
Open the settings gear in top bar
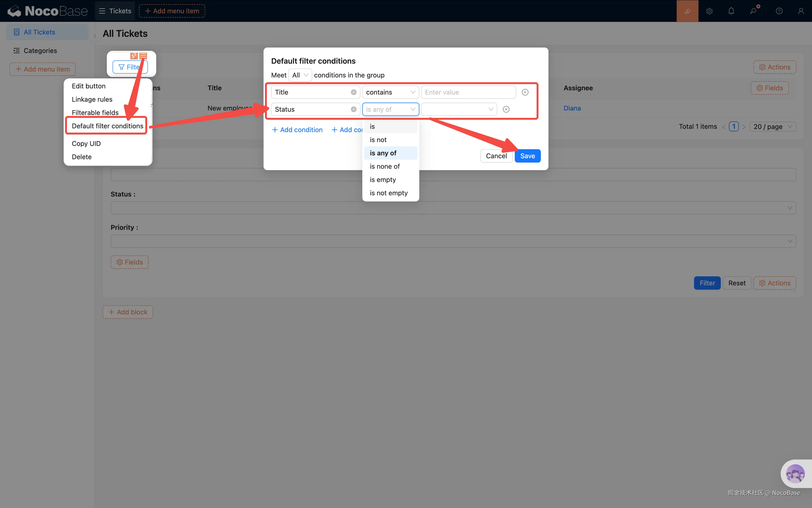pyautogui.click(x=709, y=11)
